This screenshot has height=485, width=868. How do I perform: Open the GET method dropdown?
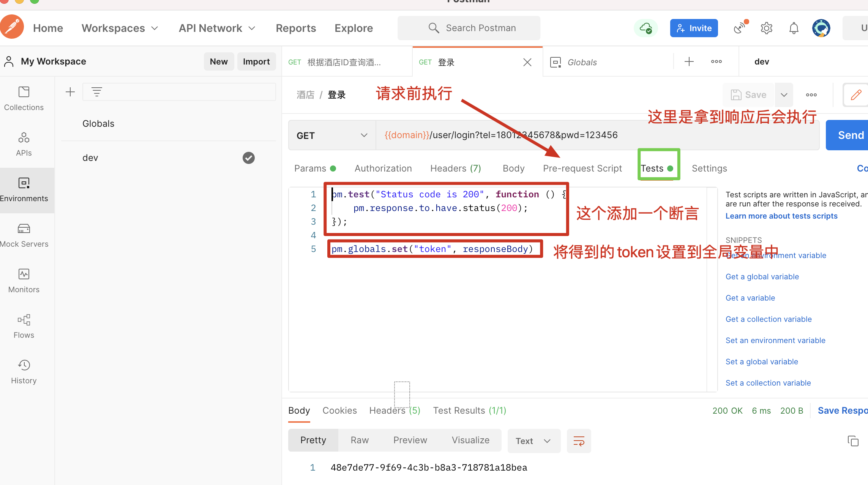[x=332, y=135]
